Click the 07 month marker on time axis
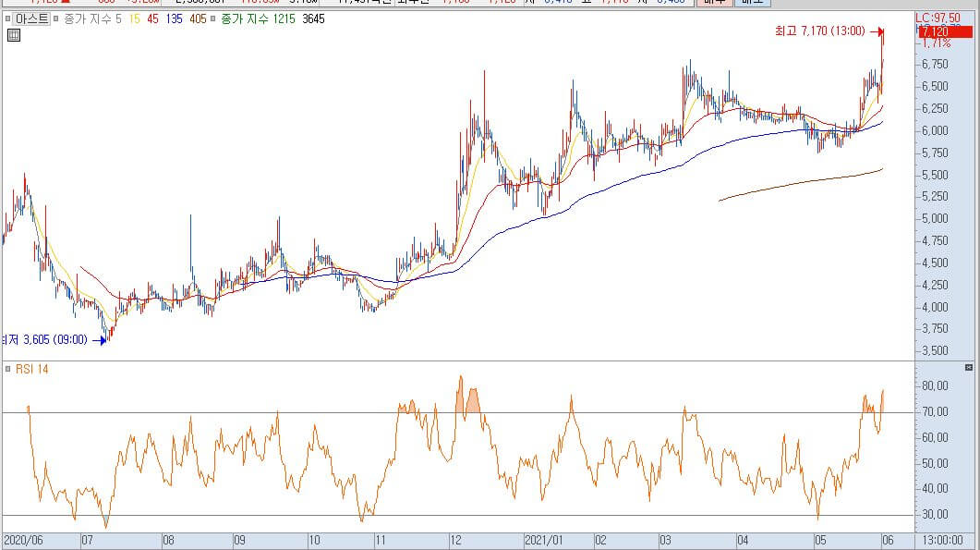 87,540
